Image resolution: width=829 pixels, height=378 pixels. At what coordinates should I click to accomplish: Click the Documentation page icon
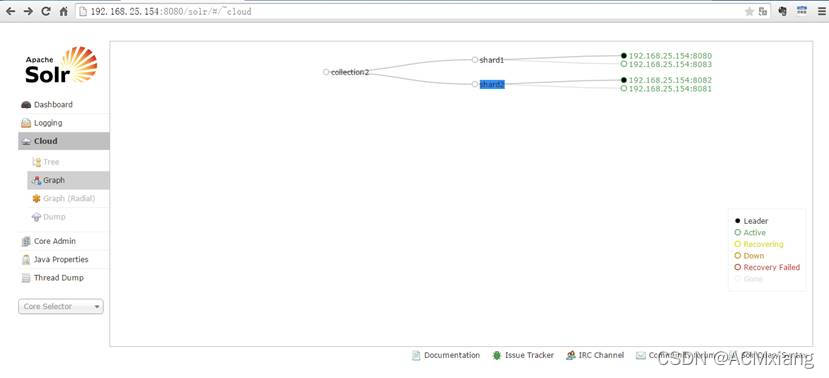coord(416,356)
